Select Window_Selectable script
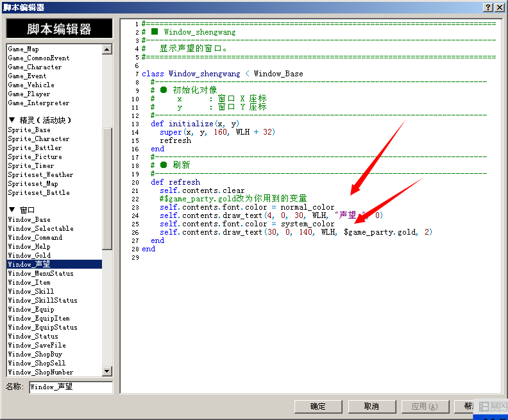The width and height of the screenshot is (508, 420). [41, 229]
